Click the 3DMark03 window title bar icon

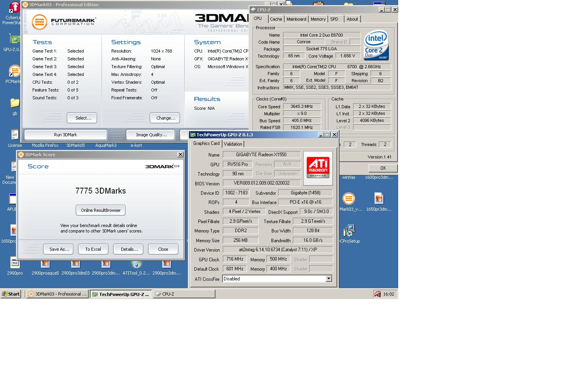(x=25, y=5)
